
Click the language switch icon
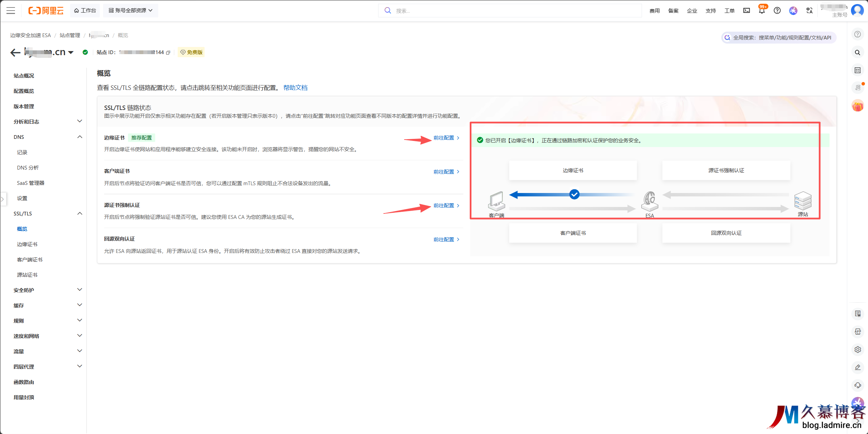coord(809,11)
